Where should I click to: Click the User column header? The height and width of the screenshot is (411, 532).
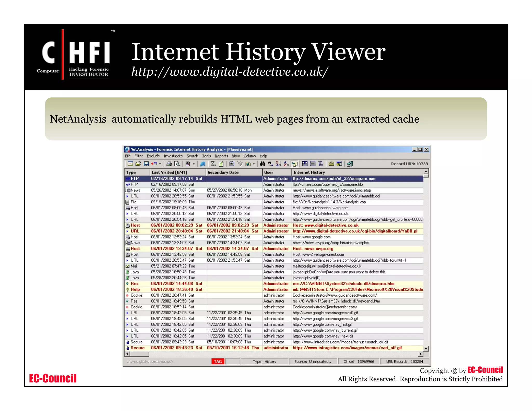click(x=277, y=172)
